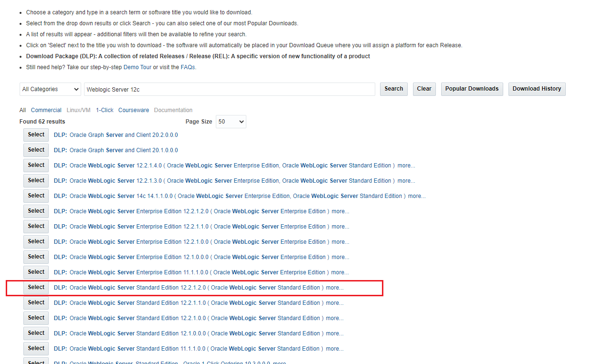The width and height of the screenshot is (603, 364).
Task: Expand more... on WebLogic Server 12.2.1.3.0 row
Action: [x=406, y=181]
